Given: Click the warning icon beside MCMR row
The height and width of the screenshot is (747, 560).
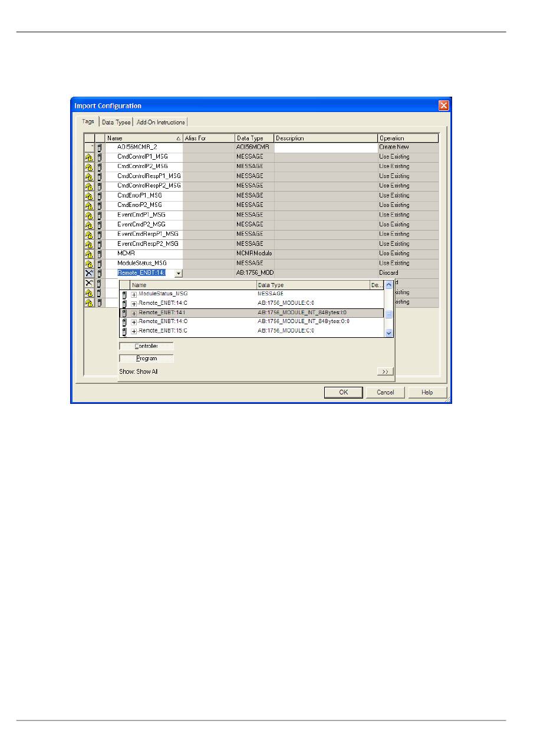Looking at the screenshot, I should pyautogui.click(x=89, y=254).
